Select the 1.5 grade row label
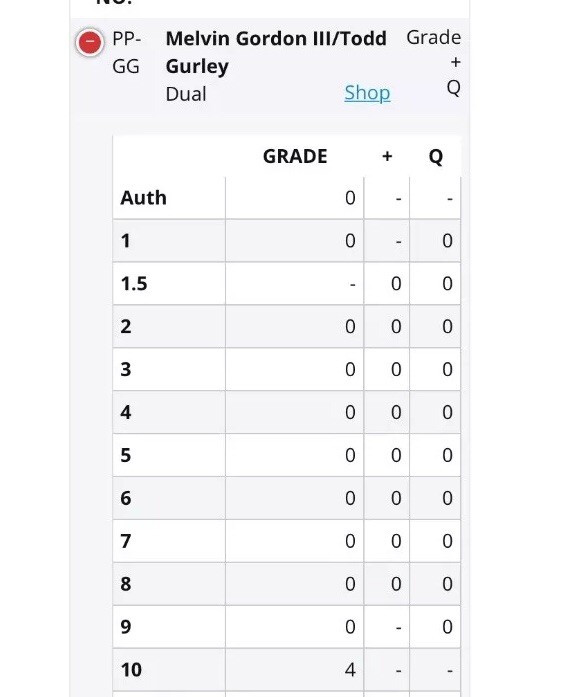The width and height of the screenshot is (562, 697). click(134, 284)
